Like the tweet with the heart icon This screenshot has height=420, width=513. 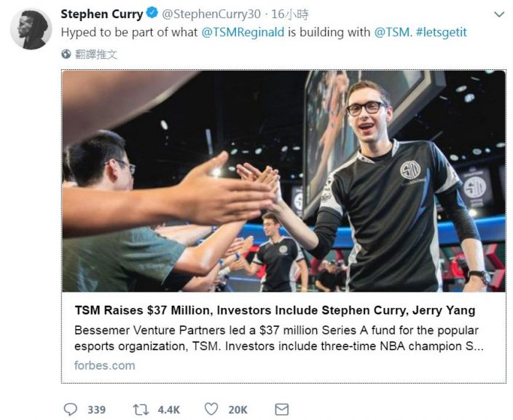(x=211, y=409)
